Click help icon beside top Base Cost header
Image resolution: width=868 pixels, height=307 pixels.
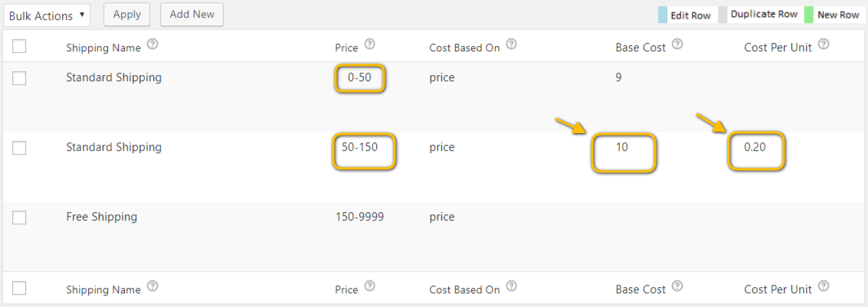tap(677, 44)
